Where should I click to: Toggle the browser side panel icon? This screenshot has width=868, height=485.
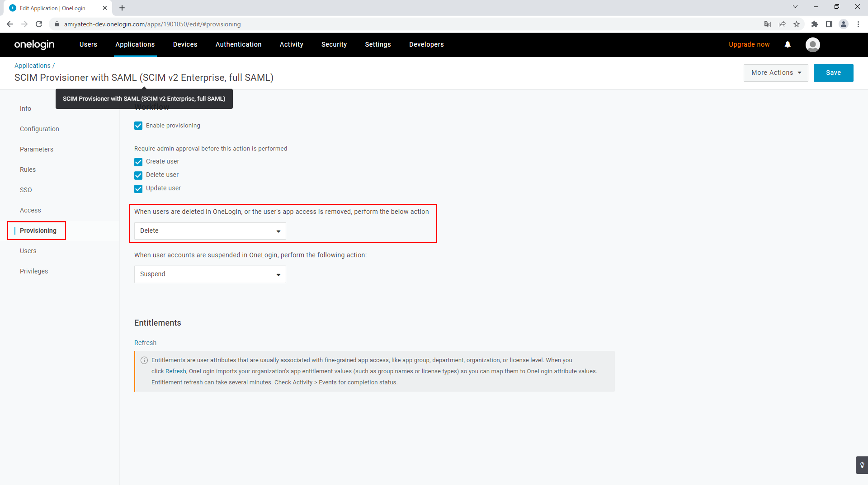[829, 24]
